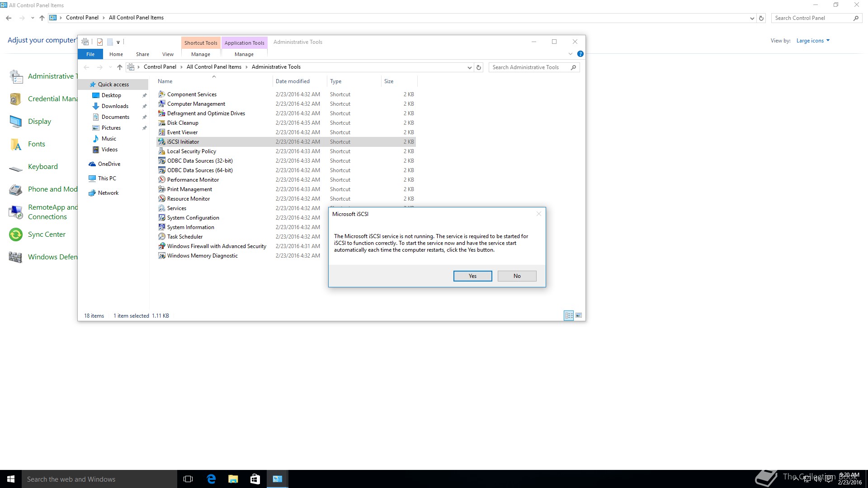Switch to the View ribbon tab
The height and width of the screenshot is (488, 868).
point(168,54)
